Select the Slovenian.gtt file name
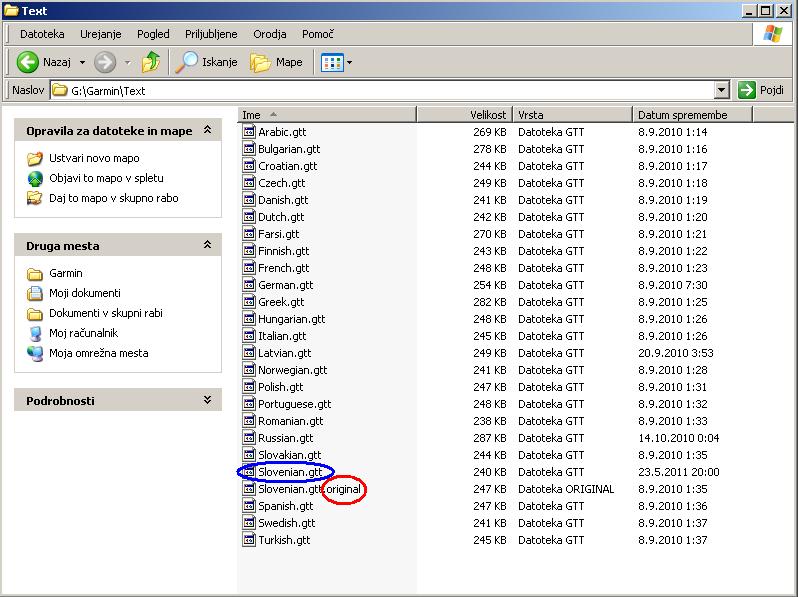 pos(290,472)
